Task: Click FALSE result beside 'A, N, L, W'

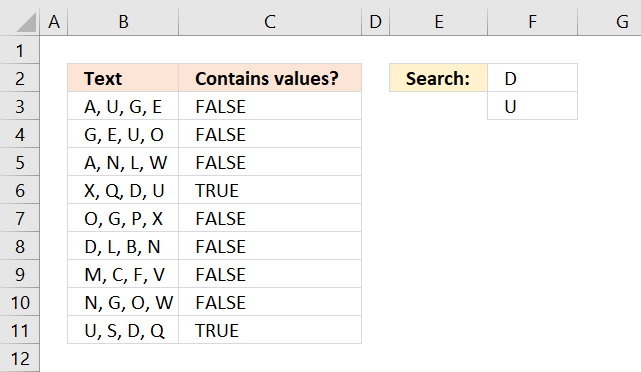Action: coord(270,162)
